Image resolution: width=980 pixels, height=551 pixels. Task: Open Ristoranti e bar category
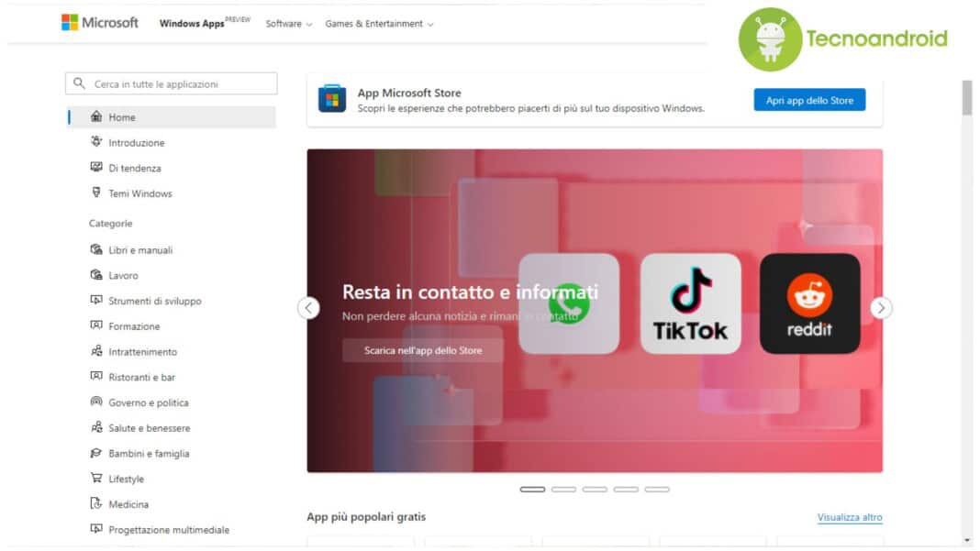pos(142,378)
